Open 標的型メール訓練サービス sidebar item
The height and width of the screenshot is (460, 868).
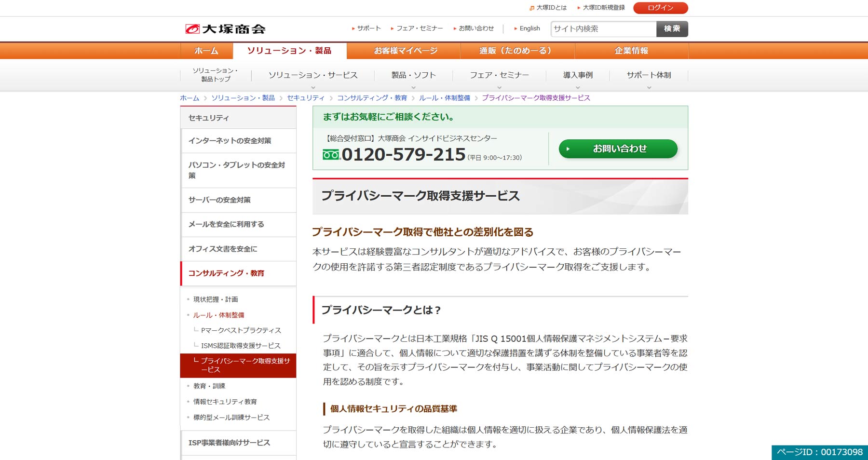point(231,418)
